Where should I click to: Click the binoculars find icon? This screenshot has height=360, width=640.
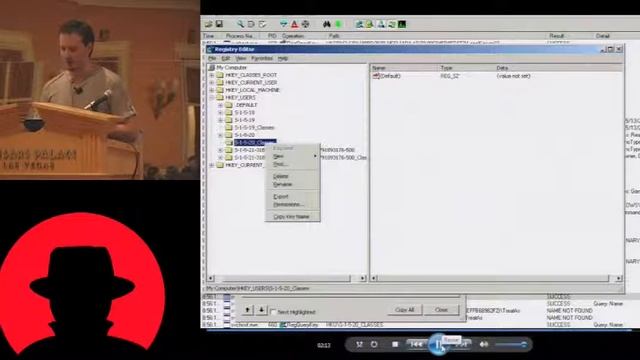[327, 24]
